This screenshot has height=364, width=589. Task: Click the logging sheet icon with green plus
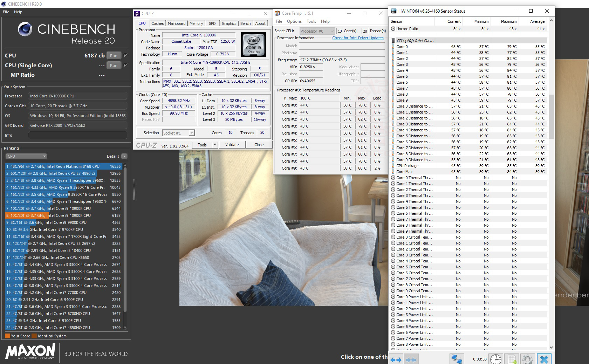click(x=512, y=359)
